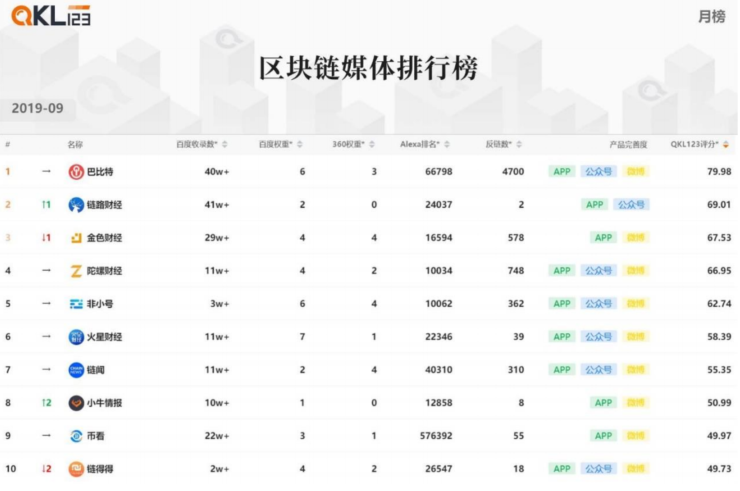Open the 金色财经 logo icon
Viewport: 740px width, 491px height.
76,238
